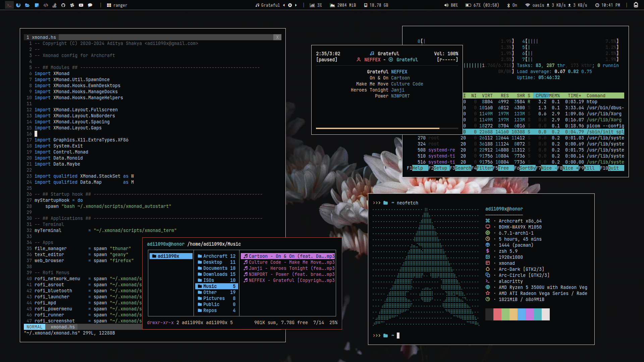Click the speaker volume icon at 80%
644x362 pixels.
[x=446, y=5]
